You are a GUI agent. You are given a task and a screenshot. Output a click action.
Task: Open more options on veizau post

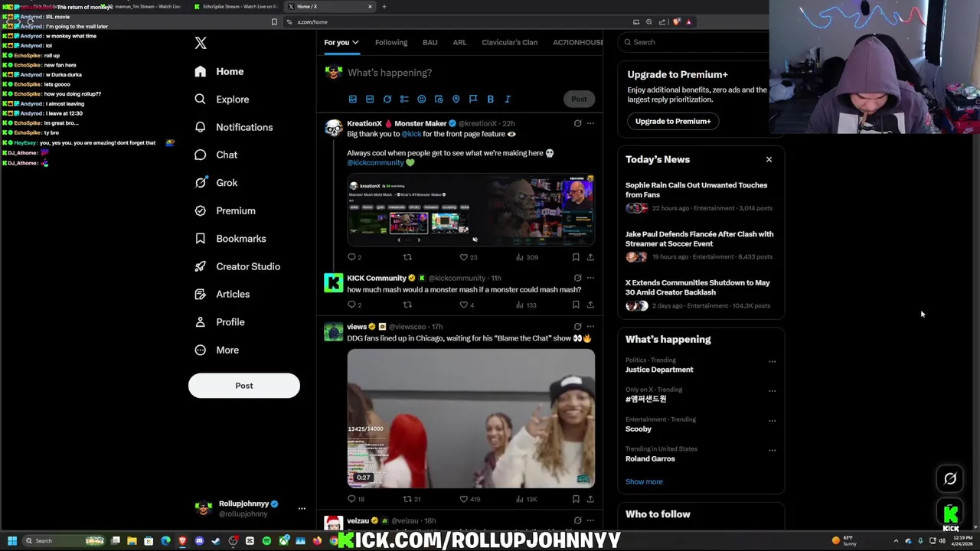click(590, 520)
